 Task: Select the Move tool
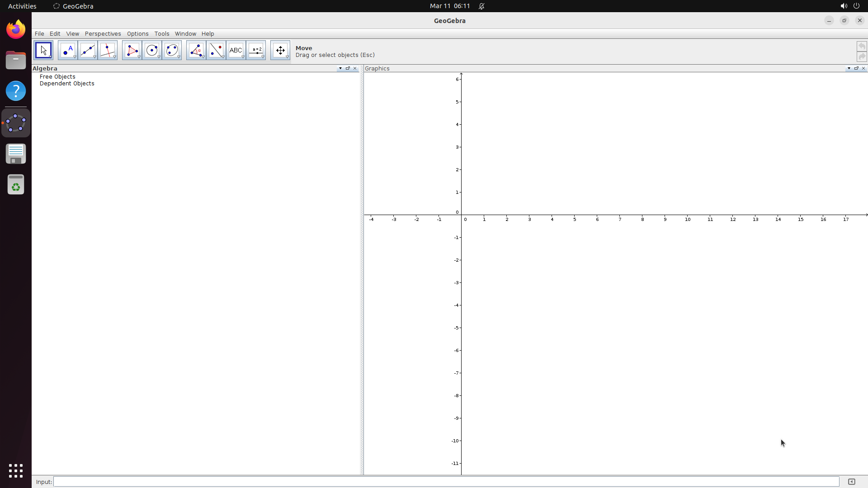point(43,50)
